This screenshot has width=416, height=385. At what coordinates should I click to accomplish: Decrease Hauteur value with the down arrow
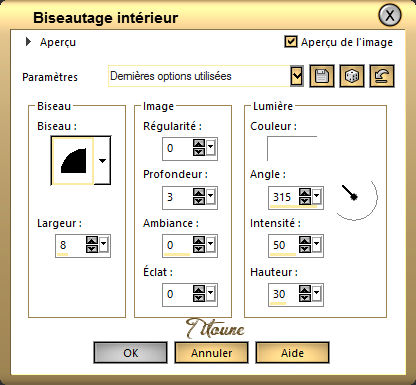[305, 298]
